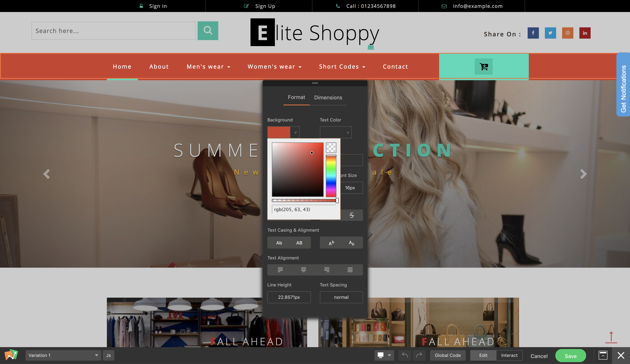Click the green Save button
This screenshot has height=364, width=630.
[570, 356]
